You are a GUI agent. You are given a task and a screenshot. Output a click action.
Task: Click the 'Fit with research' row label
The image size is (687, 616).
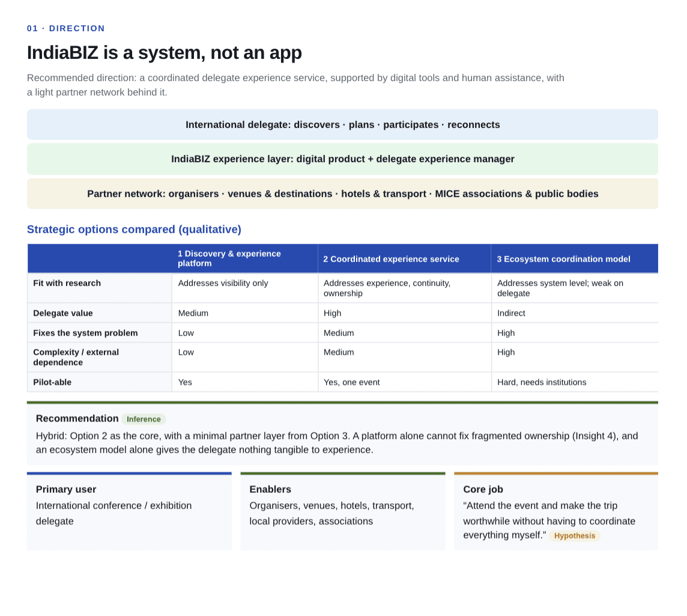[x=67, y=283]
